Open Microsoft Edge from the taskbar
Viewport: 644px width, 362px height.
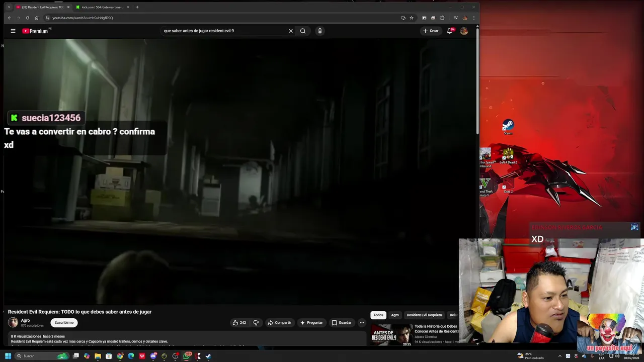coord(131,356)
